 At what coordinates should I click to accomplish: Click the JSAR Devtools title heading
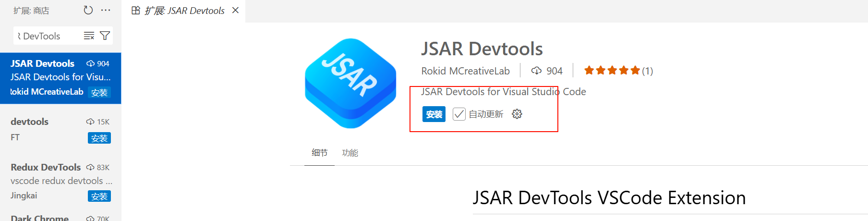coord(482,49)
